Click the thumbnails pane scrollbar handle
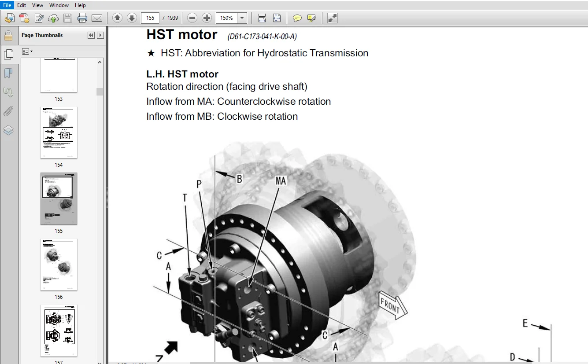Image resolution: width=588 pixels, height=364 pixels. click(100, 92)
